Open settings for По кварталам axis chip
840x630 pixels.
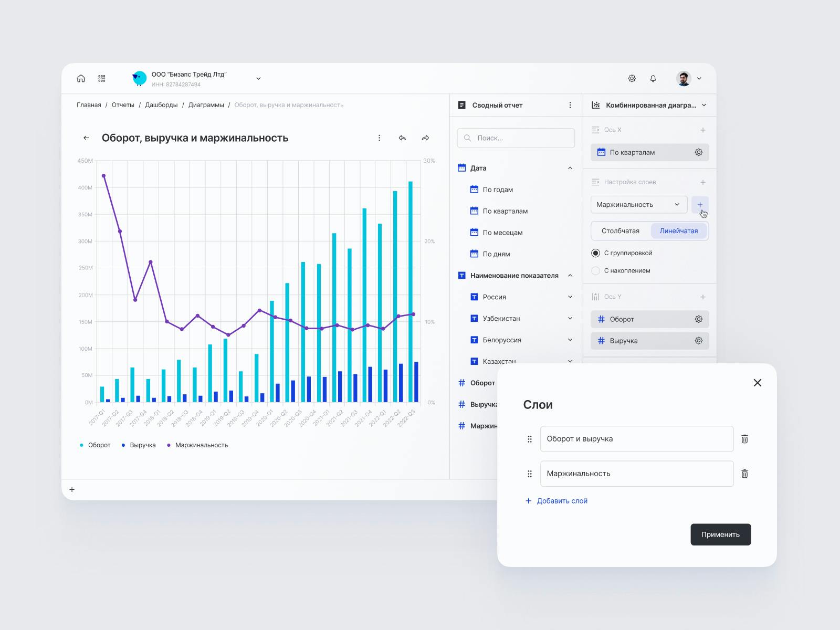[x=699, y=152]
